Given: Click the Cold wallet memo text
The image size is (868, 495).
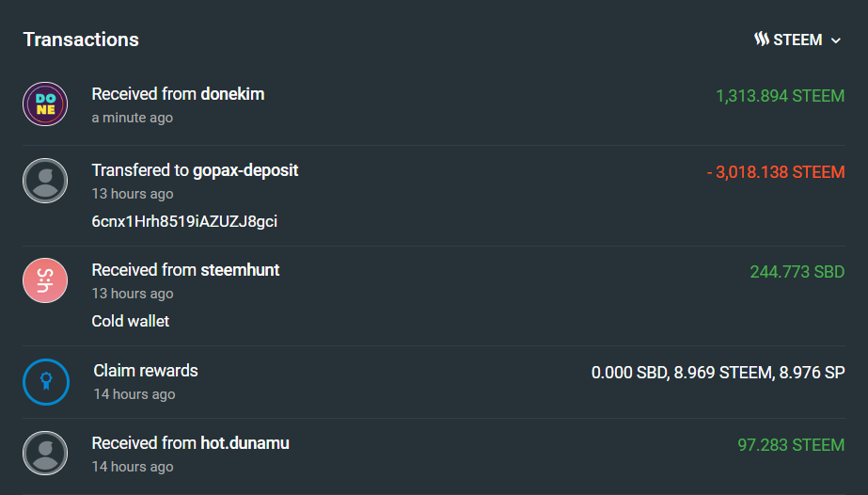Looking at the screenshot, I should (131, 321).
